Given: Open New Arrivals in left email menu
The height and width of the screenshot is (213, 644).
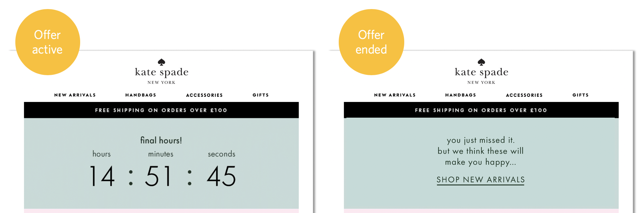Looking at the screenshot, I should click(75, 95).
